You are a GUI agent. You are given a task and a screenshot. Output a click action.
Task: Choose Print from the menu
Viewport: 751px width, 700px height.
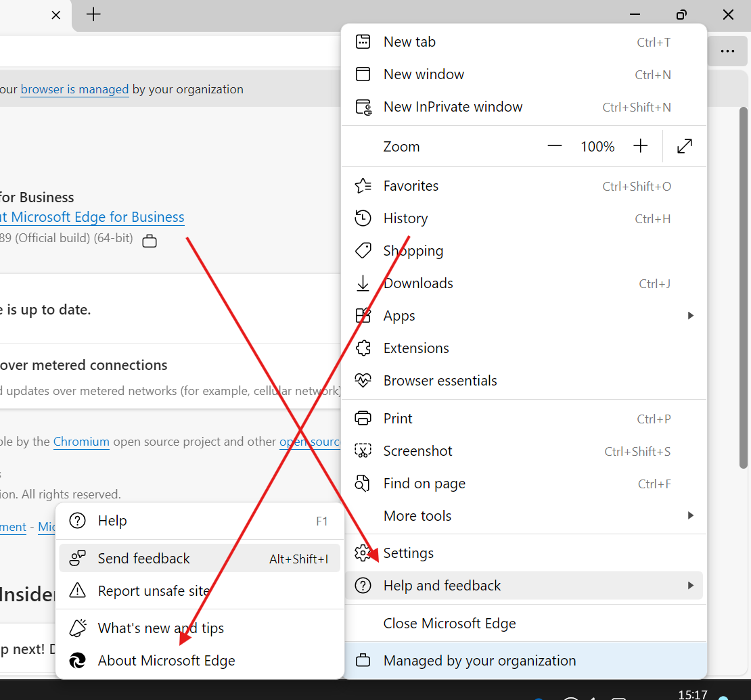pos(524,419)
